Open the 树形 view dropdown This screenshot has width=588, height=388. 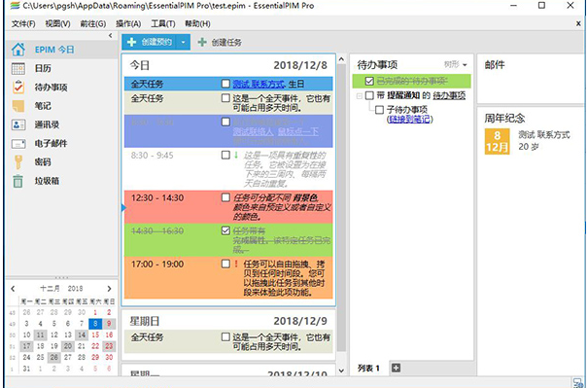pyautogui.click(x=456, y=64)
